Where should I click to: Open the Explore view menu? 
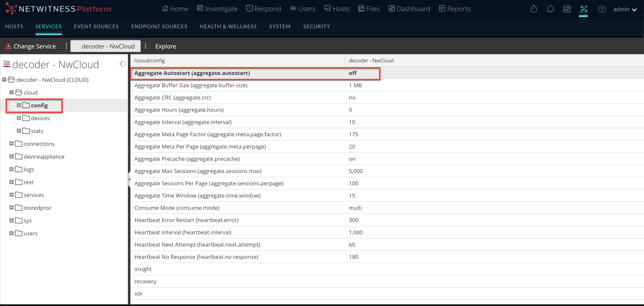(166, 46)
